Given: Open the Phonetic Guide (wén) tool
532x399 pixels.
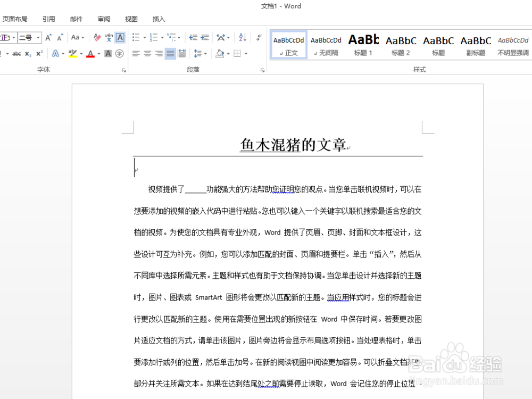Looking at the screenshot, I should coord(109,37).
